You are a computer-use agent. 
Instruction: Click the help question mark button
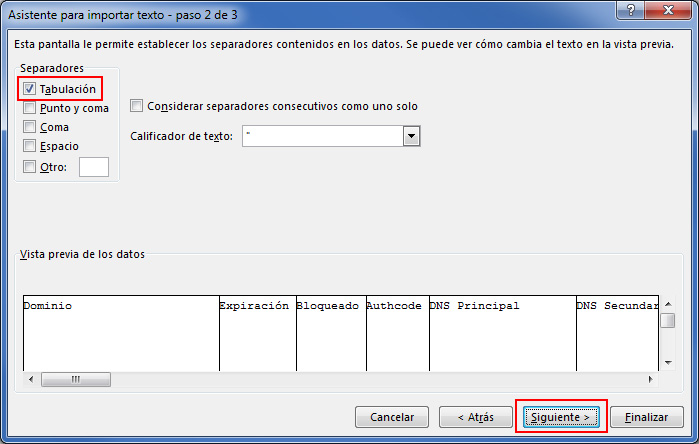pyautogui.click(x=631, y=11)
